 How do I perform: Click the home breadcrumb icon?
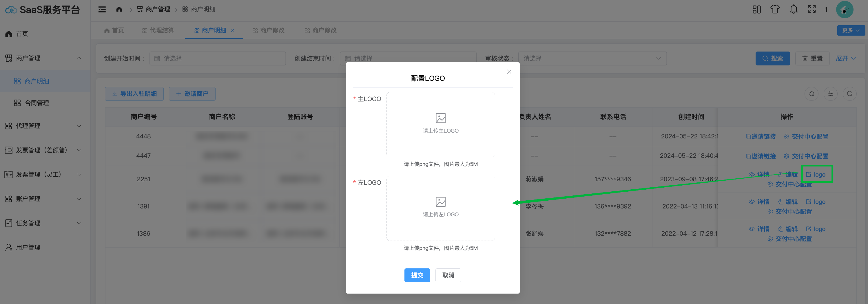click(x=119, y=10)
